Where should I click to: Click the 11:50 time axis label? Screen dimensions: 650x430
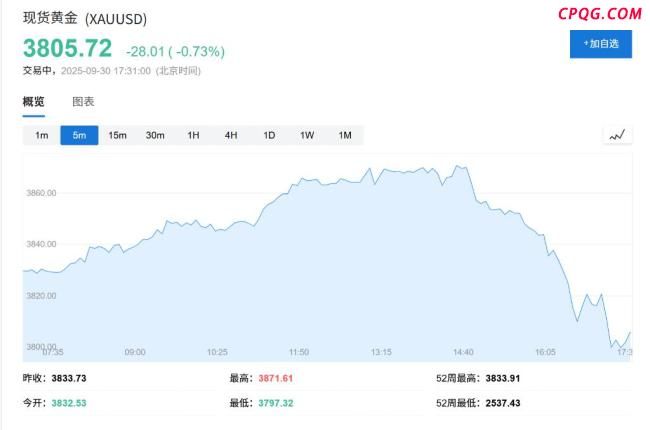[x=299, y=352]
